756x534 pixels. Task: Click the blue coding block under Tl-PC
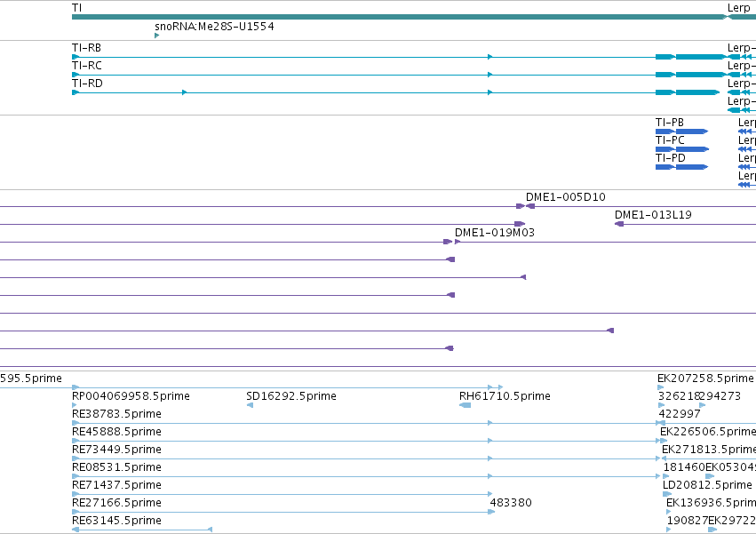click(681, 149)
